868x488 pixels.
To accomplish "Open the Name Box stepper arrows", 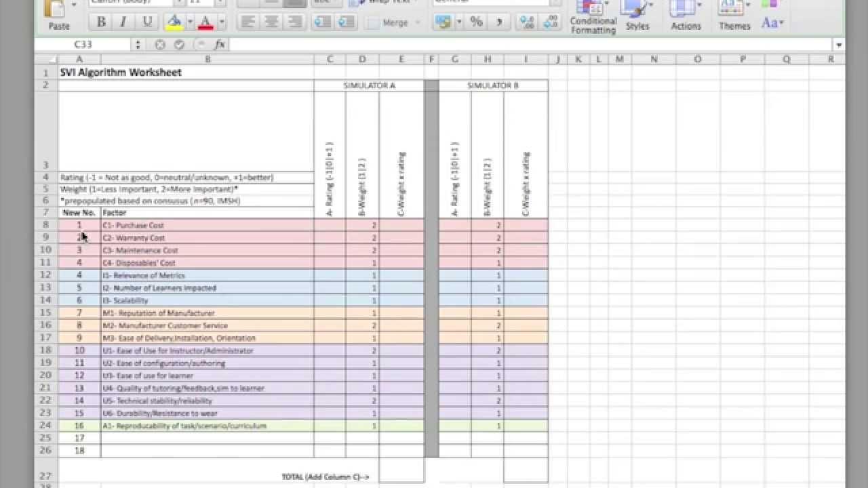I will point(138,44).
